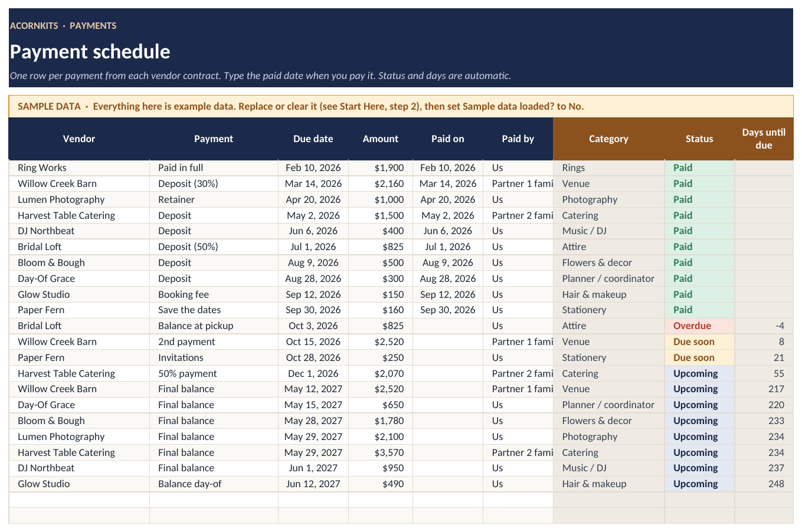802x532 pixels.
Task: Click the Upcoming status for Dec 1, 2026
Action: point(699,373)
